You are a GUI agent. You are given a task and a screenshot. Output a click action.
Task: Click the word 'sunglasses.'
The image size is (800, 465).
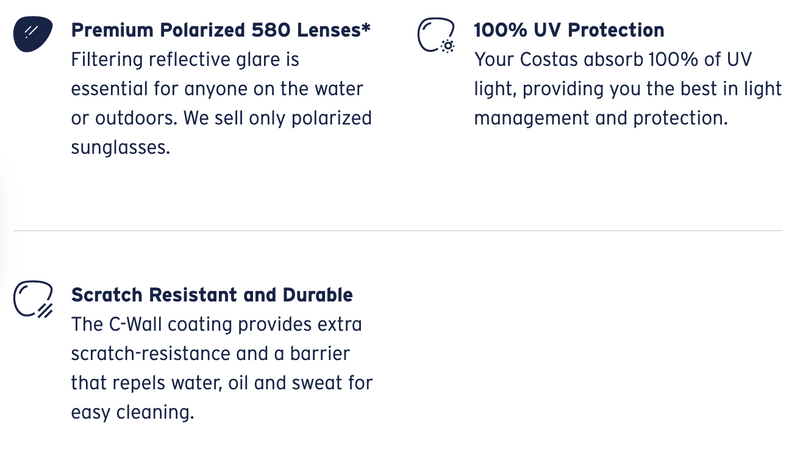click(x=120, y=148)
